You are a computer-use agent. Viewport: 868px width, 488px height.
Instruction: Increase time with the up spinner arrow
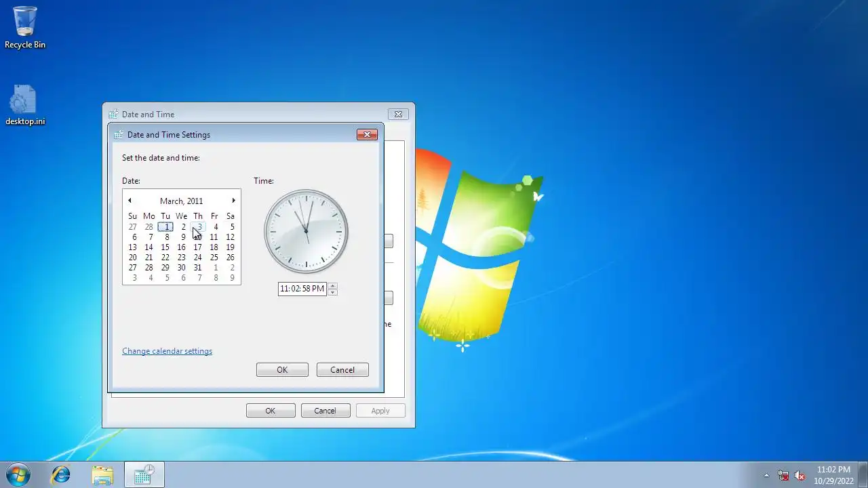pyautogui.click(x=332, y=285)
